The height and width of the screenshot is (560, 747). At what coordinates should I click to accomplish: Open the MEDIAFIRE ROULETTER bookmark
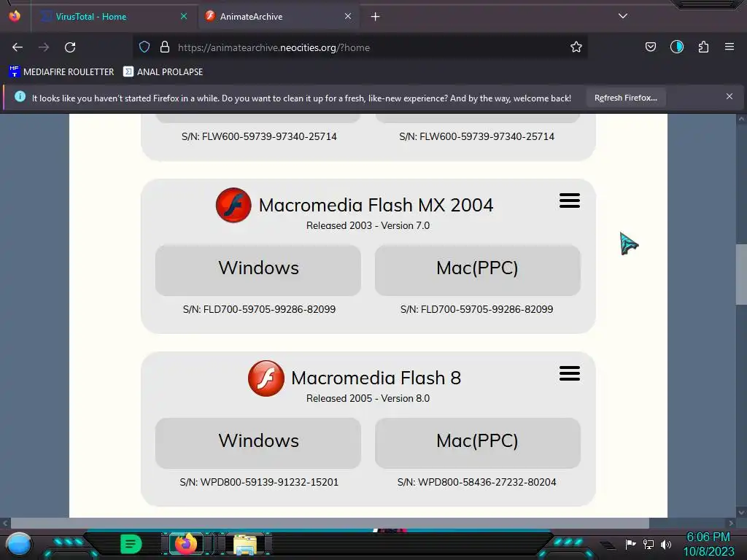point(61,72)
